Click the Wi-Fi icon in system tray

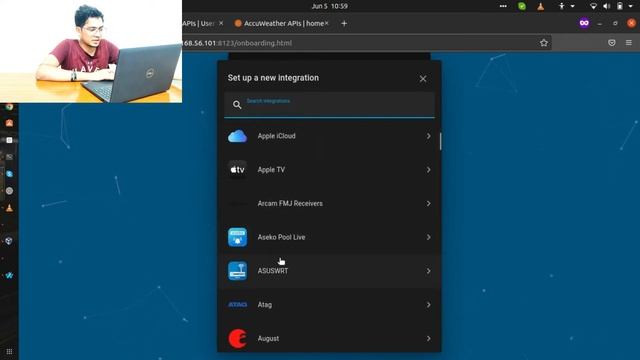pos(593,6)
